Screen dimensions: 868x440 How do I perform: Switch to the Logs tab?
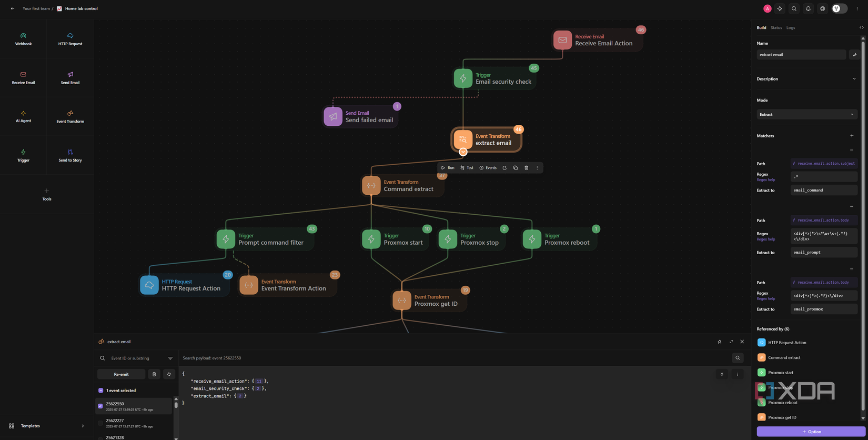791,27
